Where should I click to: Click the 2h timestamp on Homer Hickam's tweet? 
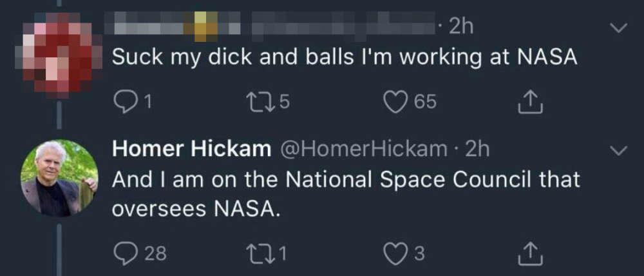tap(477, 149)
